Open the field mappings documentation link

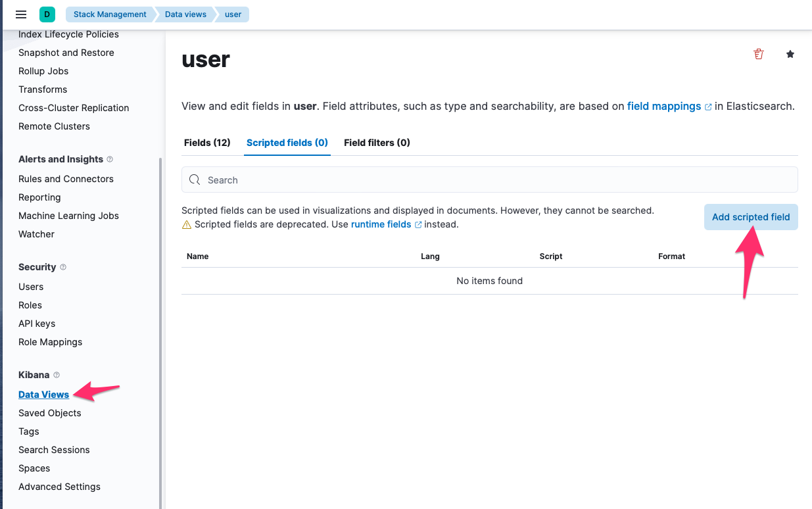point(664,106)
